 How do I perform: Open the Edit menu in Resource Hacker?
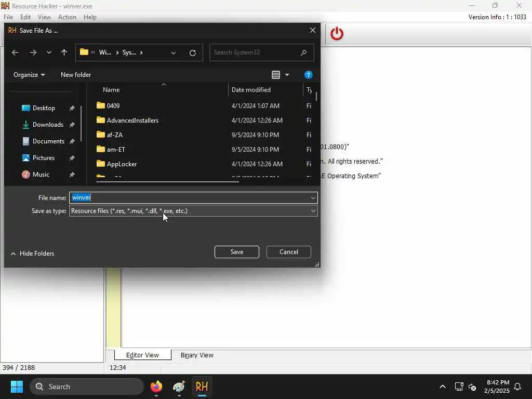point(25,17)
